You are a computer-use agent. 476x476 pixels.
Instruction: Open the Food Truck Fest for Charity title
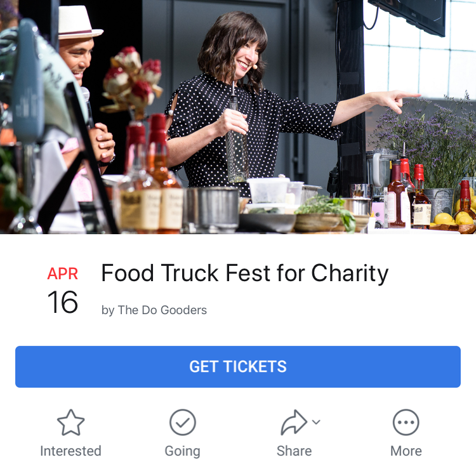(245, 274)
